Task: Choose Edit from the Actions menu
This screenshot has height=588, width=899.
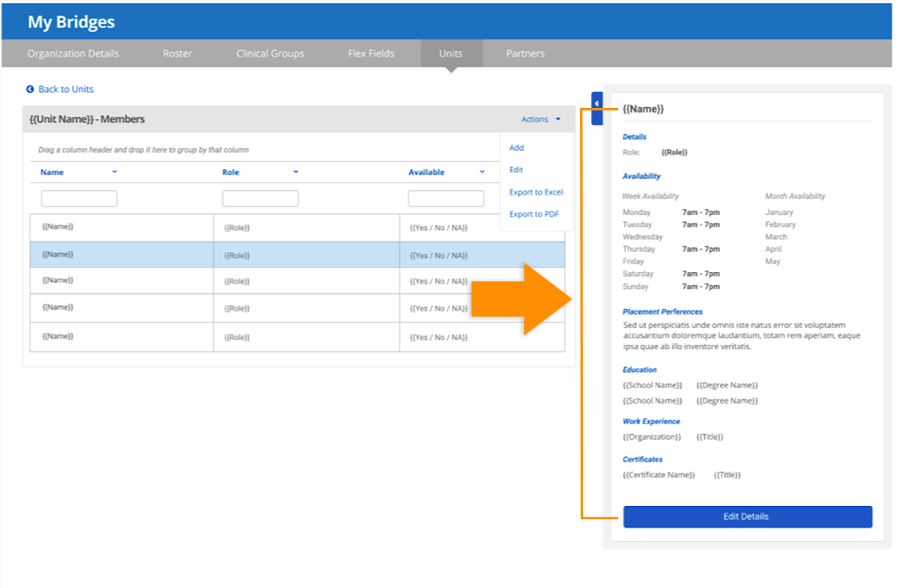Action: (516, 170)
